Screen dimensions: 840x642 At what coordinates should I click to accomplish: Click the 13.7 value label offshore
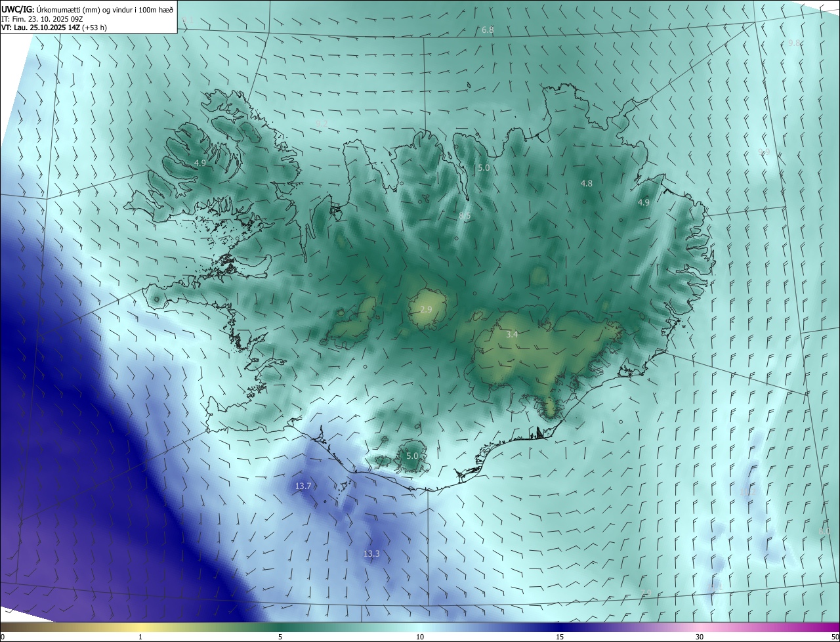303,486
